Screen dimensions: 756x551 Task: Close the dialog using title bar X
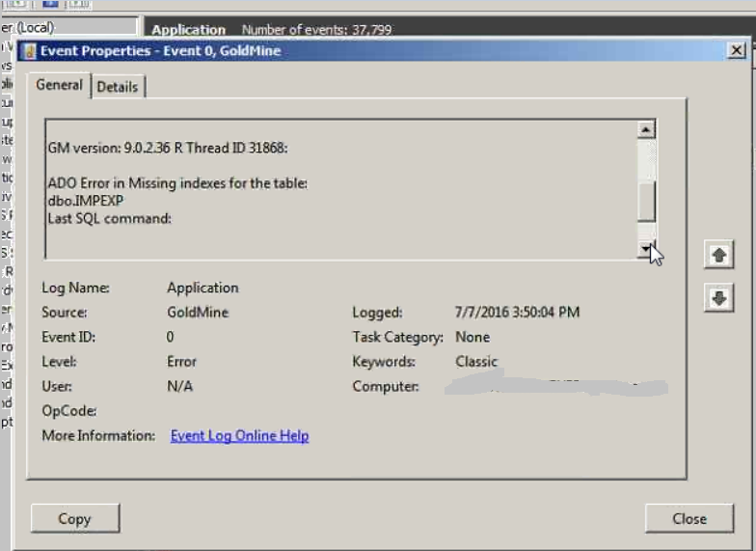736,50
